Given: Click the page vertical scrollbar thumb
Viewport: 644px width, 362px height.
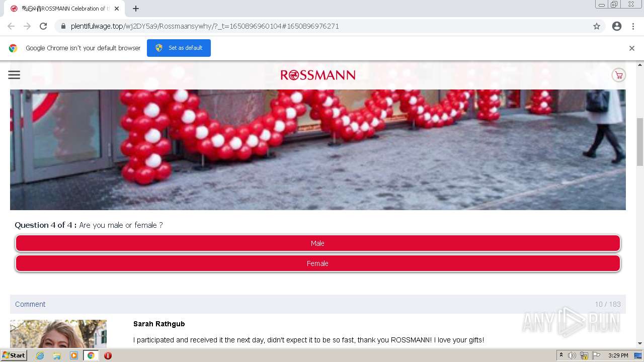Looking at the screenshot, I should [x=640, y=142].
